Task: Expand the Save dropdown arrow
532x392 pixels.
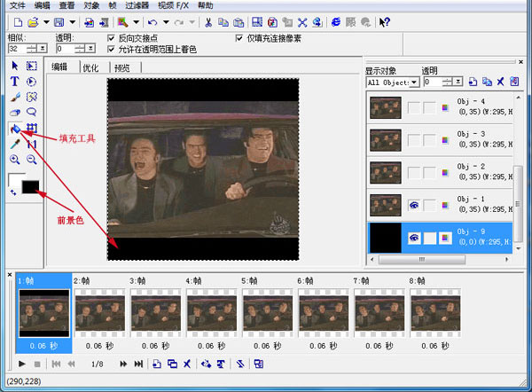Action: 73,22
